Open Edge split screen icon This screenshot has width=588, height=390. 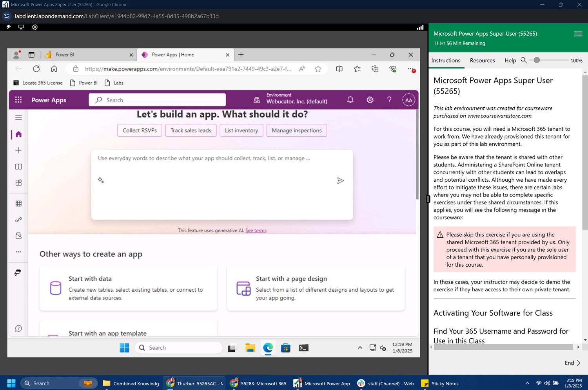(x=339, y=69)
